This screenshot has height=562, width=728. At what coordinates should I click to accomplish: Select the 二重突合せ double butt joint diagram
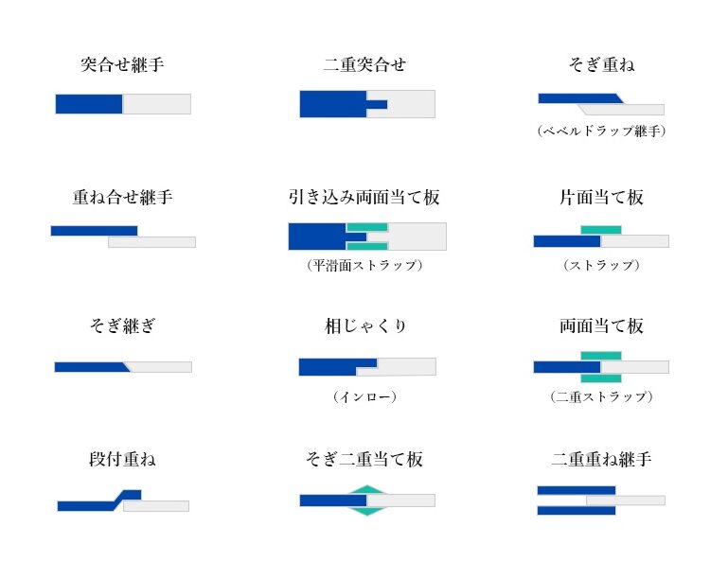click(x=367, y=104)
